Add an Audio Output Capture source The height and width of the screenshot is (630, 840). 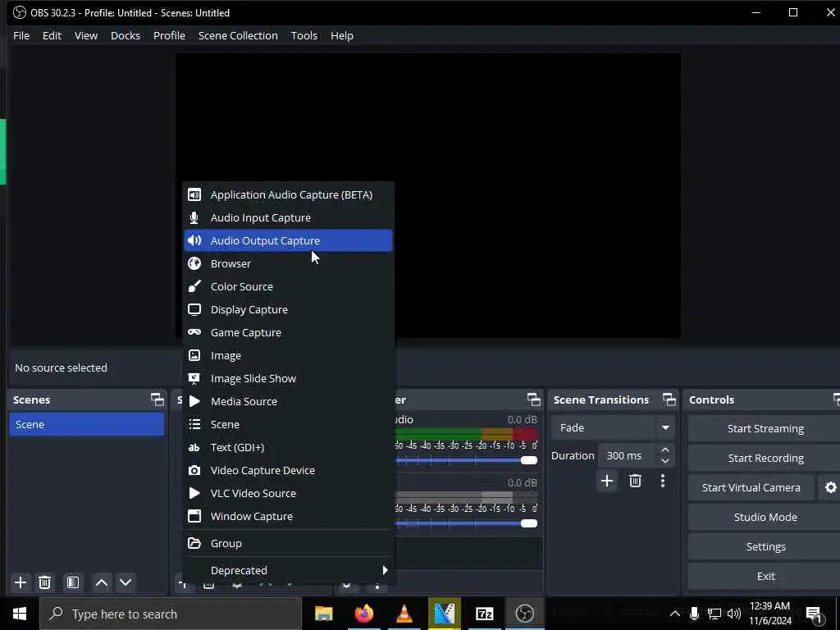288,240
